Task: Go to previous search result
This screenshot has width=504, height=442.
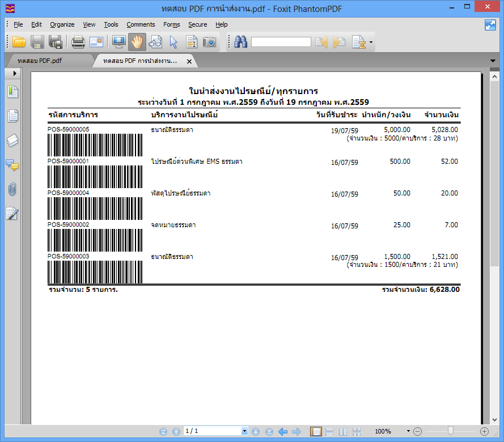Action: 321,42
